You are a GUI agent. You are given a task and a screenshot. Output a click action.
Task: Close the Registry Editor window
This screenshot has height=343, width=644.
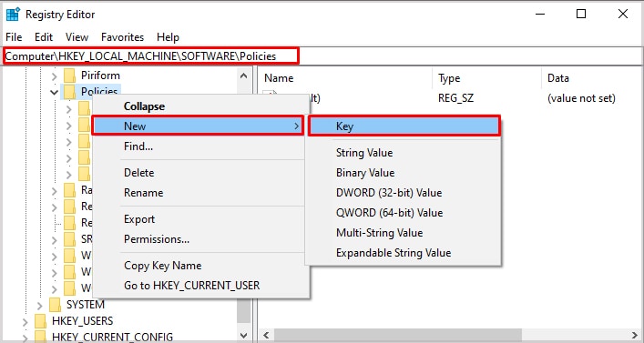(x=623, y=14)
